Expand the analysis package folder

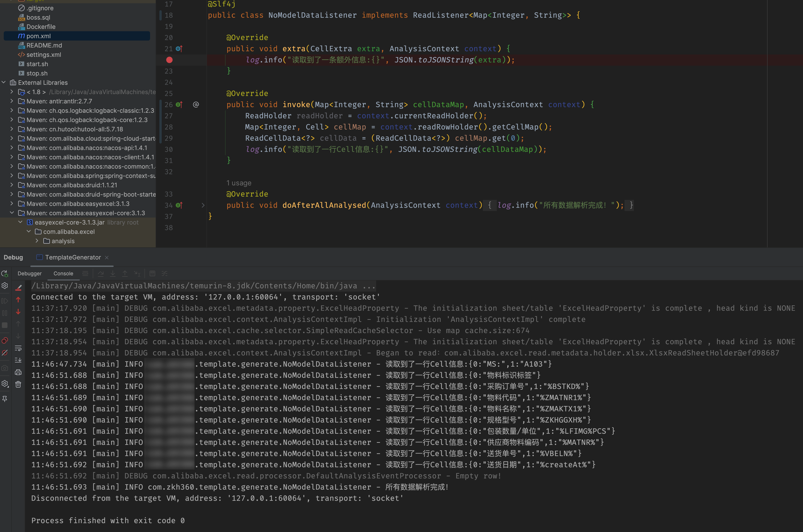(37, 241)
